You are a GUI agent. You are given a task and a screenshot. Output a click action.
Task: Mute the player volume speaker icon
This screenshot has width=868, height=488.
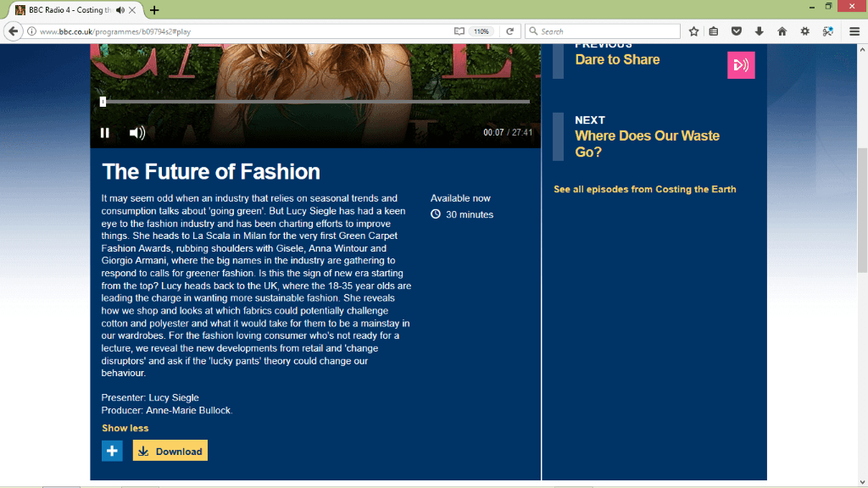(x=136, y=133)
